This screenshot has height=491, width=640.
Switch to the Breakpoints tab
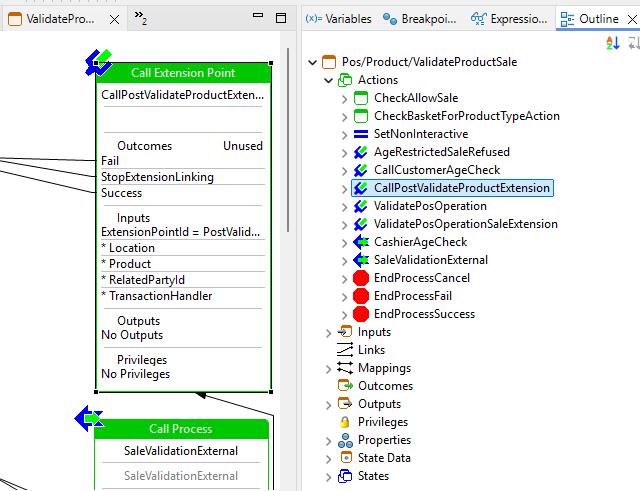pos(420,19)
